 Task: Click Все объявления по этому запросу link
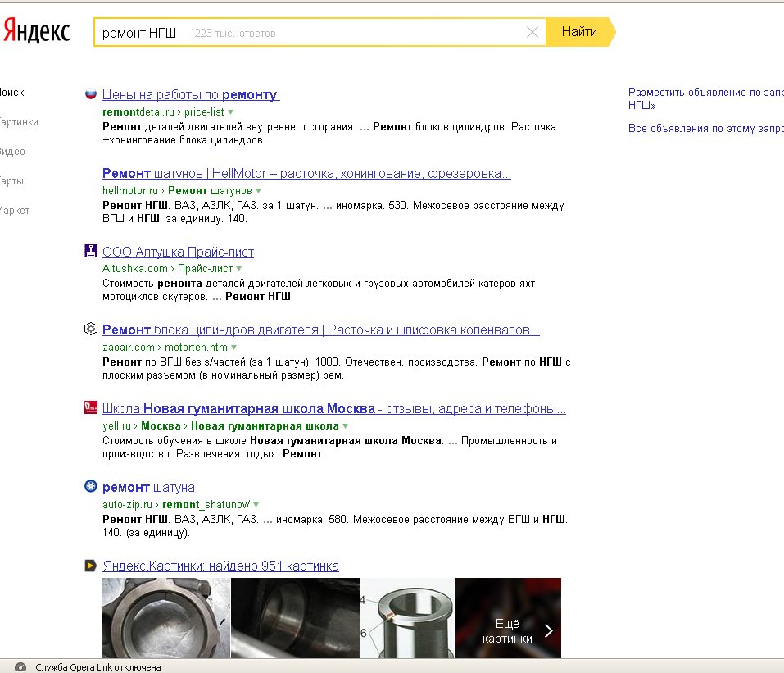(x=706, y=128)
